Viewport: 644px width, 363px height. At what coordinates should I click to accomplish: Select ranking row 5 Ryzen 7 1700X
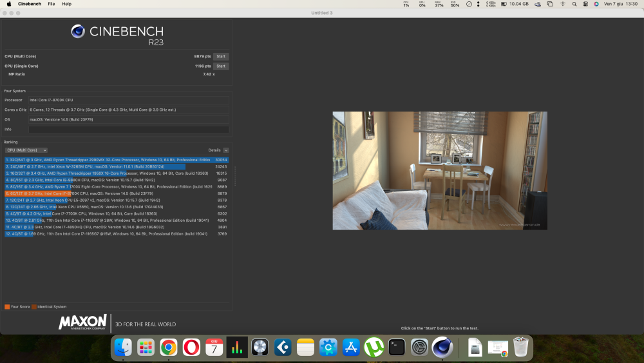coord(117,186)
